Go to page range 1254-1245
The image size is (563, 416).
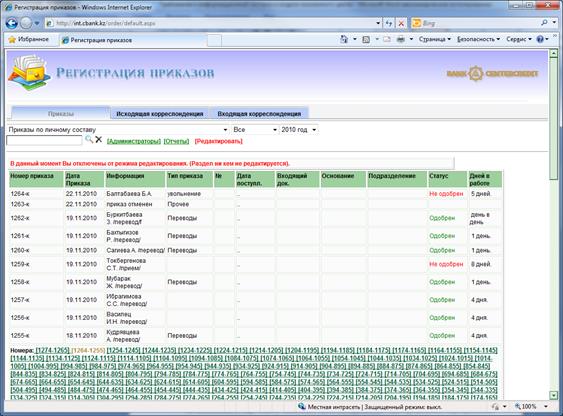click(x=123, y=350)
